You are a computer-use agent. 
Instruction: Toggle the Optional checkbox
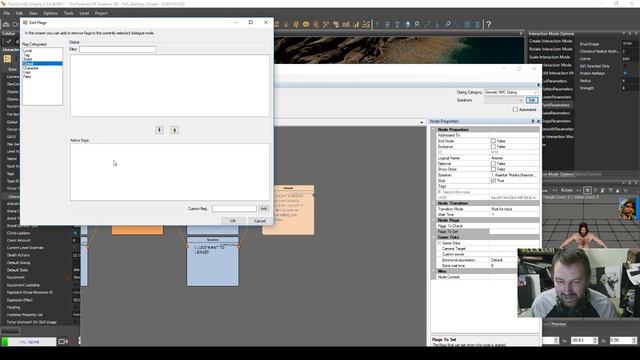(493, 164)
